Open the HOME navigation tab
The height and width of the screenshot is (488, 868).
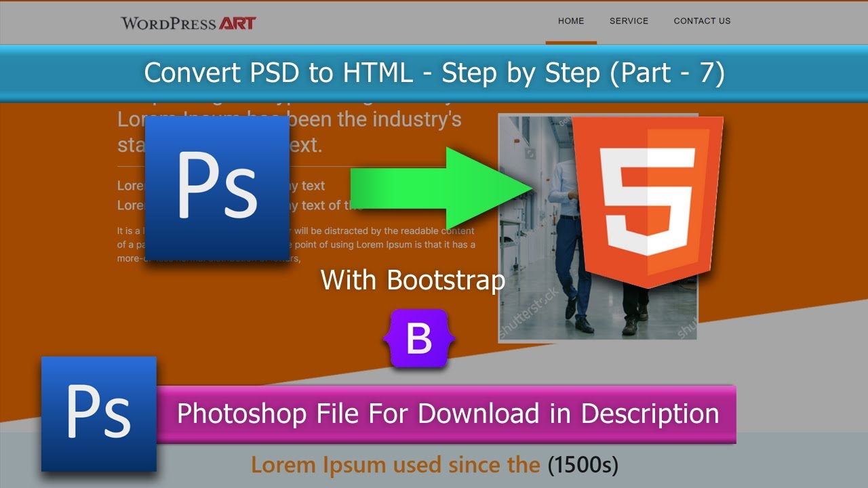pos(571,21)
